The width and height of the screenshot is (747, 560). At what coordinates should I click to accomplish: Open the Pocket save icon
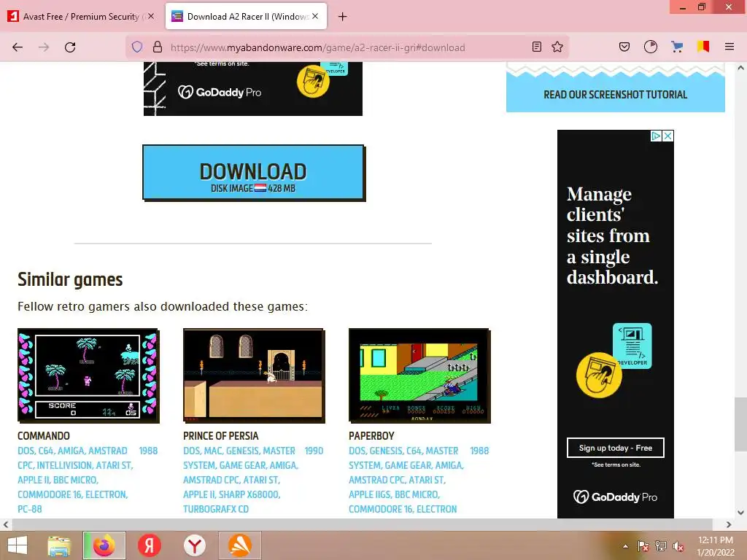[x=624, y=47]
